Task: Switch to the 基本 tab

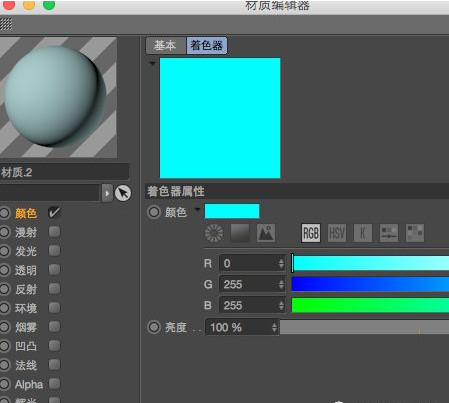Action: click(x=166, y=45)
